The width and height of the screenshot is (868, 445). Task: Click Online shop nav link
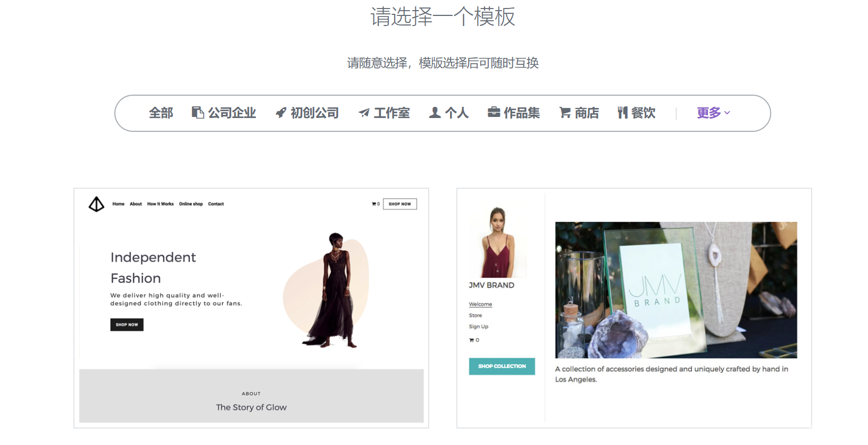point(191,204)
